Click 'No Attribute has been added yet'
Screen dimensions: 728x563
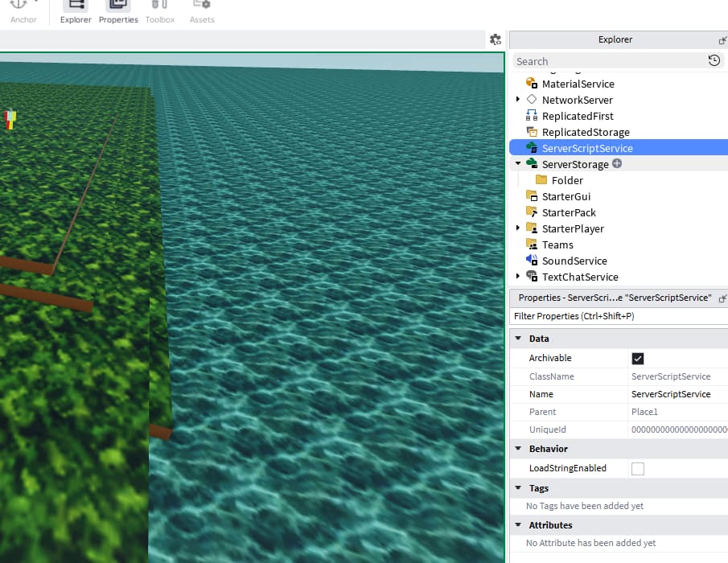click(x=590, y=543)
